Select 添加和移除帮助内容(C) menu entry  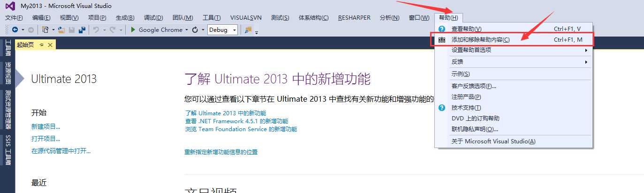[514, 40]
